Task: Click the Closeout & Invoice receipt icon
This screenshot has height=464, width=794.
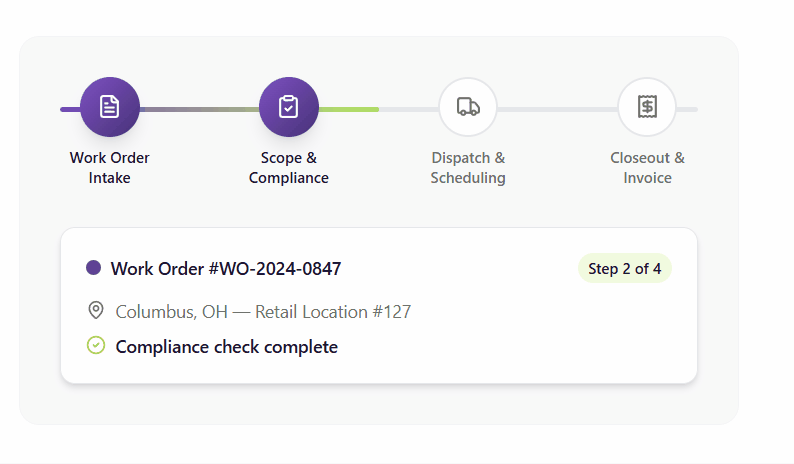Action: tap(647, 107)
